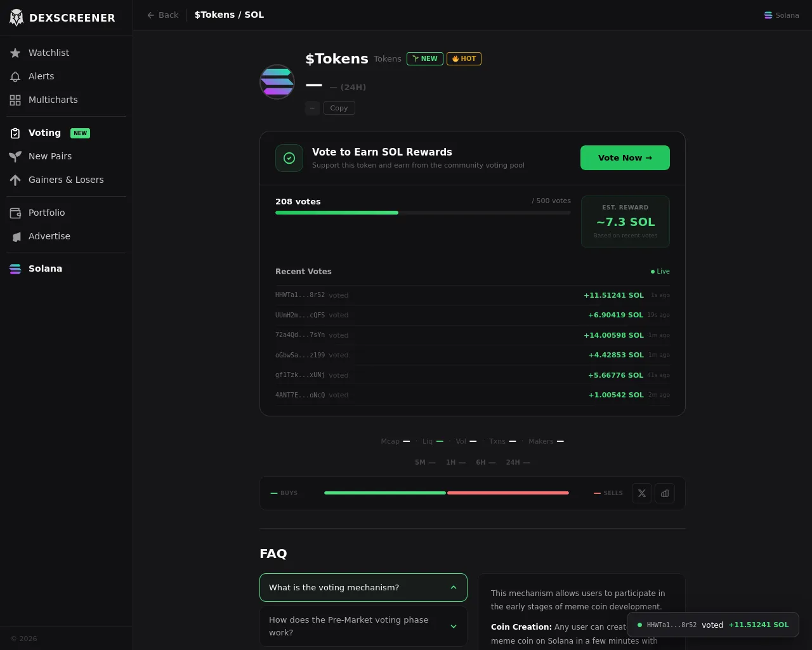The image size is (812, 650).
Task: Click Solana chain indicator top right
Action: (x=782, y=15)
